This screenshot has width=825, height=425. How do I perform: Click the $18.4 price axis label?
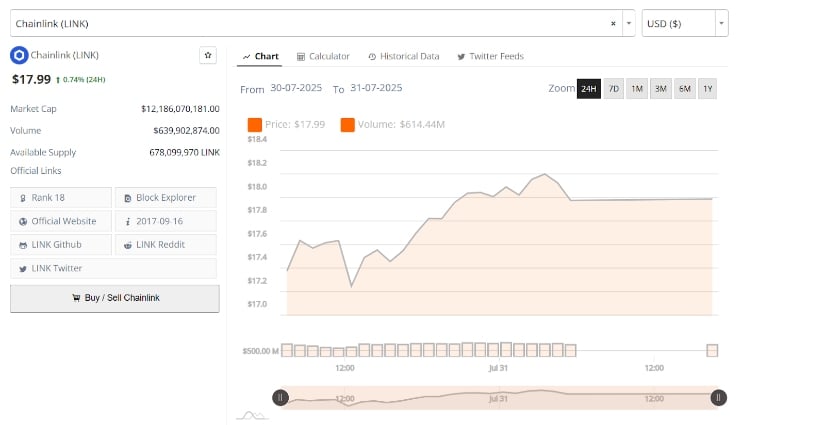(x=257, y=139)
